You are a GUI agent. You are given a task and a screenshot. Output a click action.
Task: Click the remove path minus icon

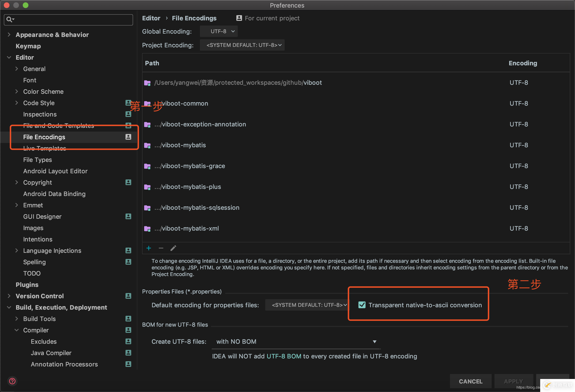tap(161, 248)
